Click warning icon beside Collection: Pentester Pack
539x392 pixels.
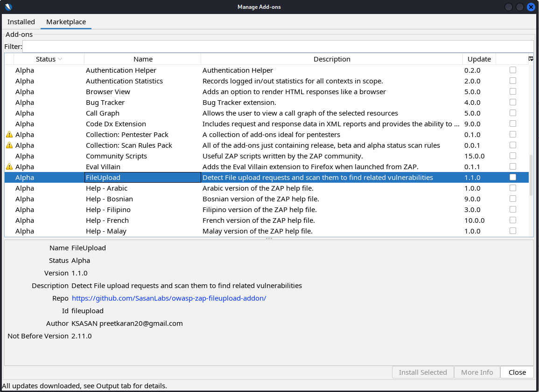coord(9,135)
